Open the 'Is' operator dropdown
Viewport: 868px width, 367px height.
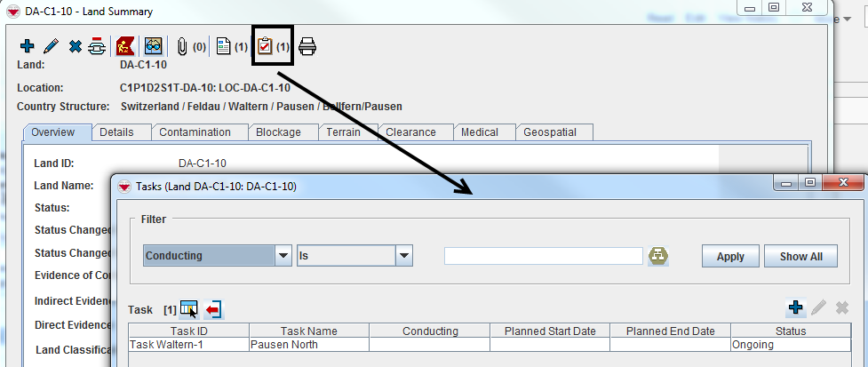tap(404, 256)
